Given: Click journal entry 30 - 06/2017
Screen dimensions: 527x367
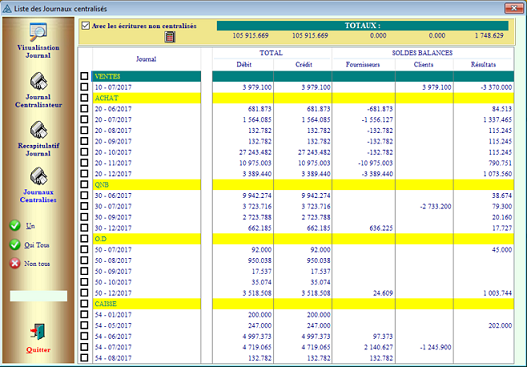Looking at the screenshot, I should point(113,195).
